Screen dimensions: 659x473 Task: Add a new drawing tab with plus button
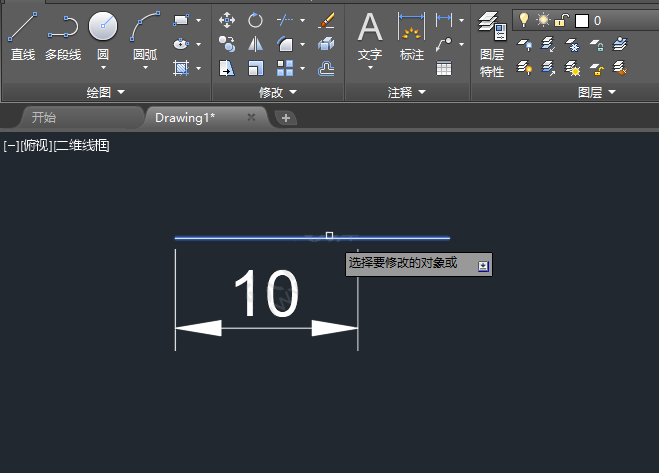click(x=286, y=118)
